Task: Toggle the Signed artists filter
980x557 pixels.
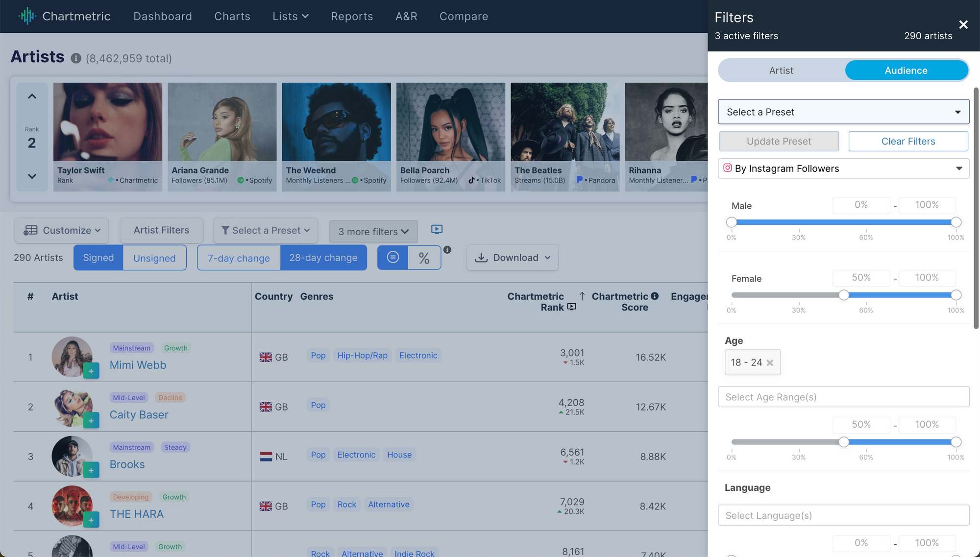Action: coord(98,258)
